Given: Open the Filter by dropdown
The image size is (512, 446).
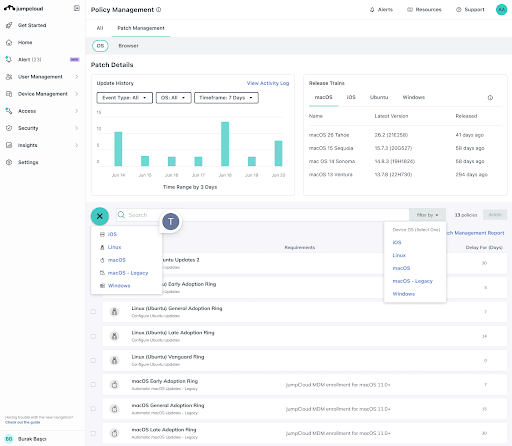Looking at the screenshot, I should pyautogui.click(x=427, y=215).
